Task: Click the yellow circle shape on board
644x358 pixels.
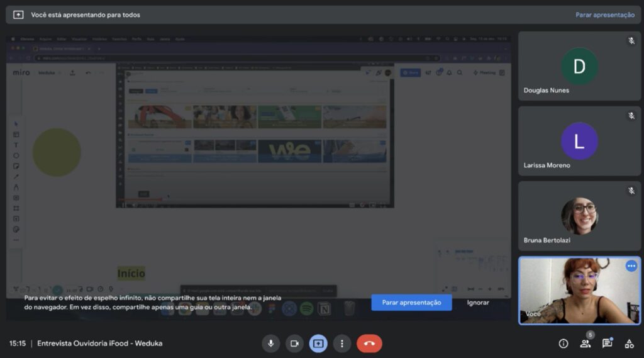Action: point(57,152)
